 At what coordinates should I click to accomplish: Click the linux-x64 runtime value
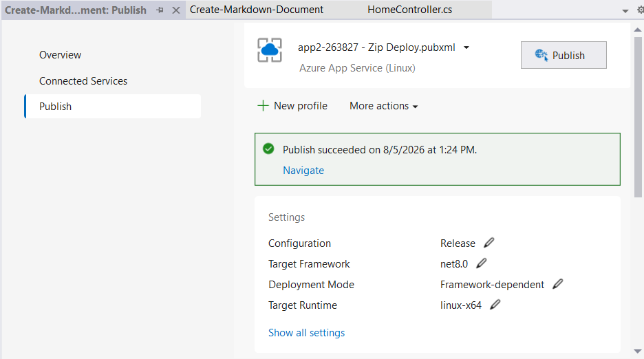point(460,305)
